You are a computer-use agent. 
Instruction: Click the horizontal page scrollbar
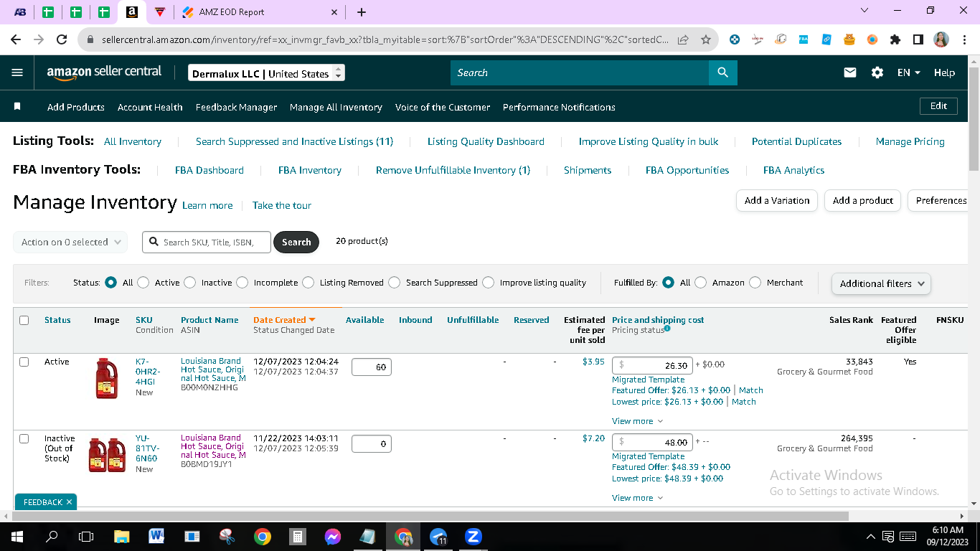(430, 516)
